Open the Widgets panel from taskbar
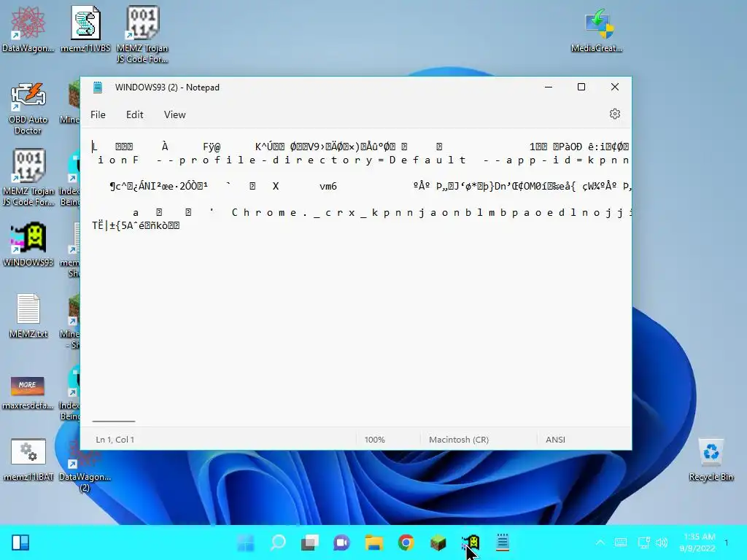Image resolution: width=747 pixels, height=560 pixels. pyautogui.click(x=20, y=542)
